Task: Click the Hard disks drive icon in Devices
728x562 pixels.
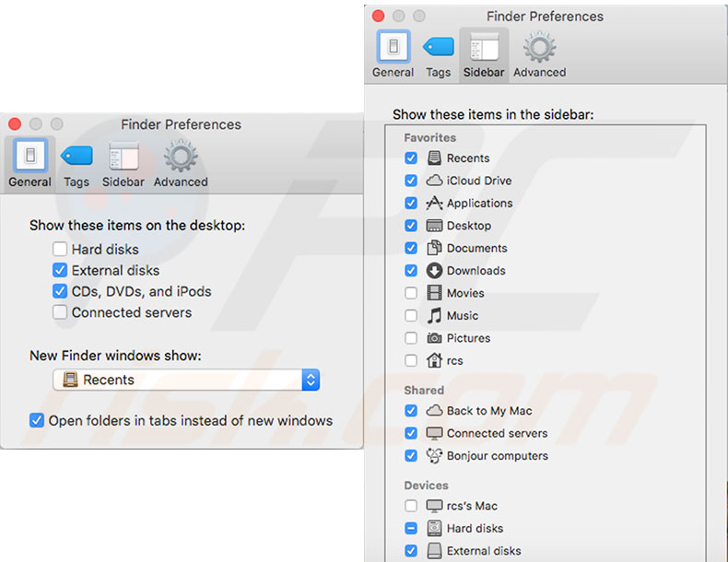Action: (x=434, y=528)
